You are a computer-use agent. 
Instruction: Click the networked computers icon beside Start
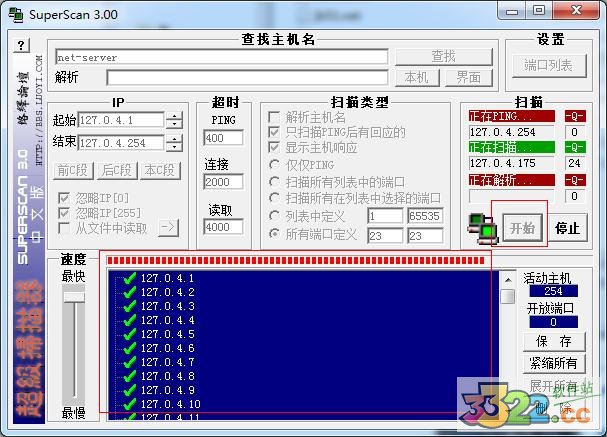coord(481,229)
